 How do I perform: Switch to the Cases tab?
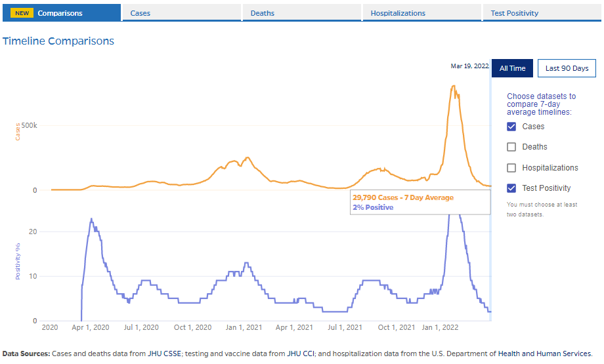[182, 12]
